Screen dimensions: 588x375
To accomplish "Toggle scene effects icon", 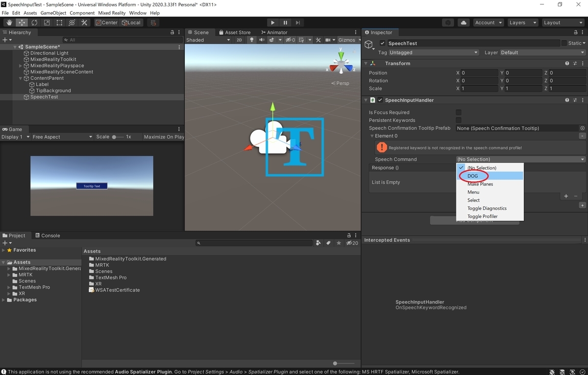I will (x=272, y=40).
